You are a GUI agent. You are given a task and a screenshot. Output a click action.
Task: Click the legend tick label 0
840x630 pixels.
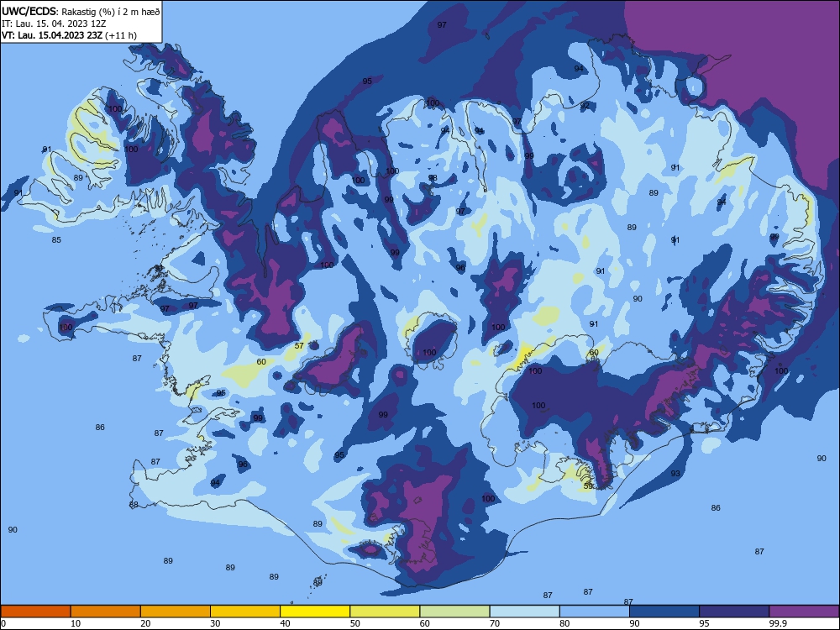3,623
